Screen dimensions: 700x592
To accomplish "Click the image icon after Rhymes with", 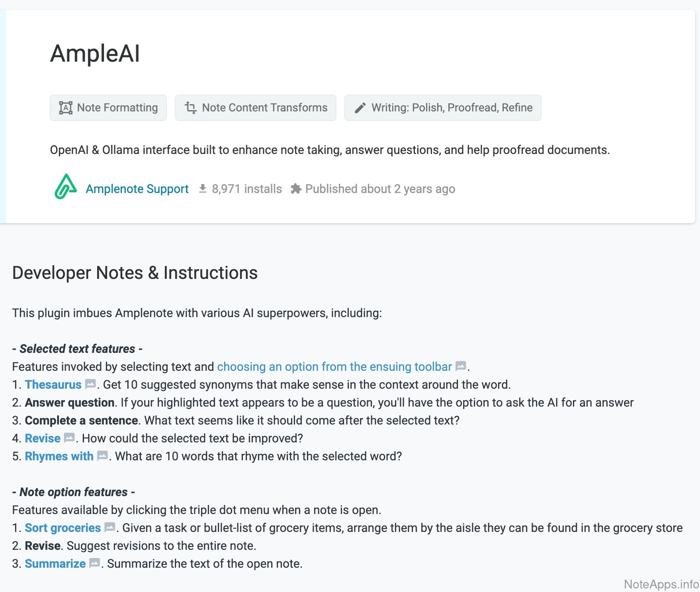I will (x=102, y=456).
